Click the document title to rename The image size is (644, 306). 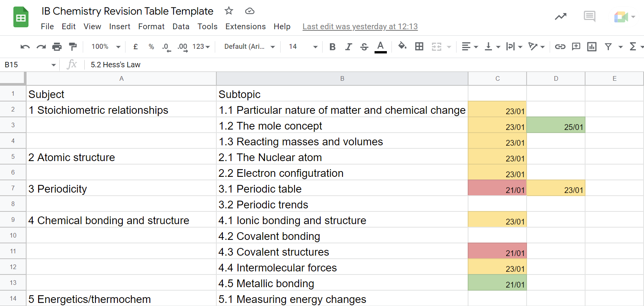[x=127, y=11]
